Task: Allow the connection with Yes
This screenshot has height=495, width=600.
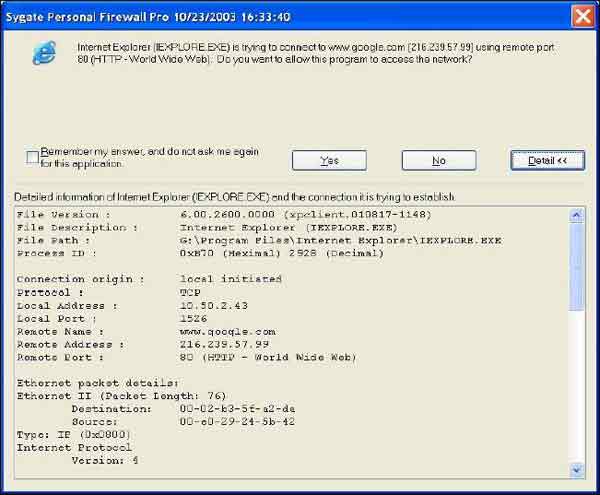Action: [x=329, y=160]
